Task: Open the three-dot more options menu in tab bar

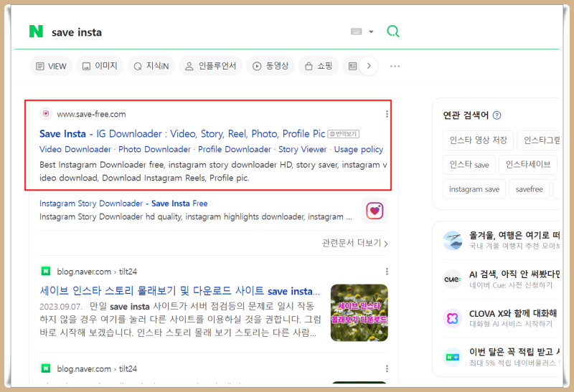Action: click(x=395, y=66)
